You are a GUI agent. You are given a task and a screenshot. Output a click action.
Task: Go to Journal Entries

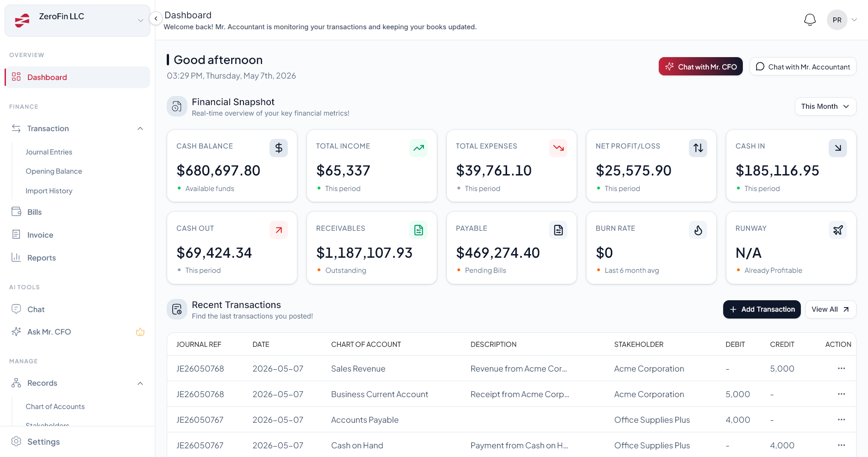coord(49,152)
